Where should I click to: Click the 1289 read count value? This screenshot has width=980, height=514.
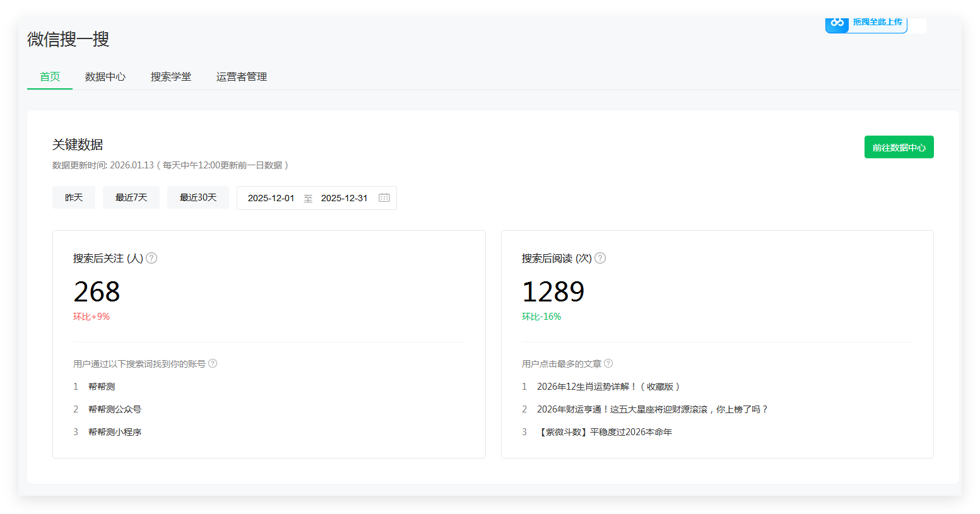(x=553, y=291)
